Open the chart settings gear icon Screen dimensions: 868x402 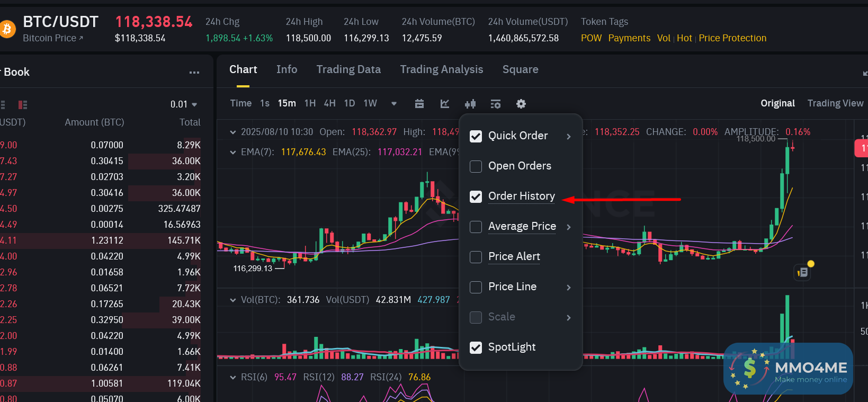[x=521, y=104]
